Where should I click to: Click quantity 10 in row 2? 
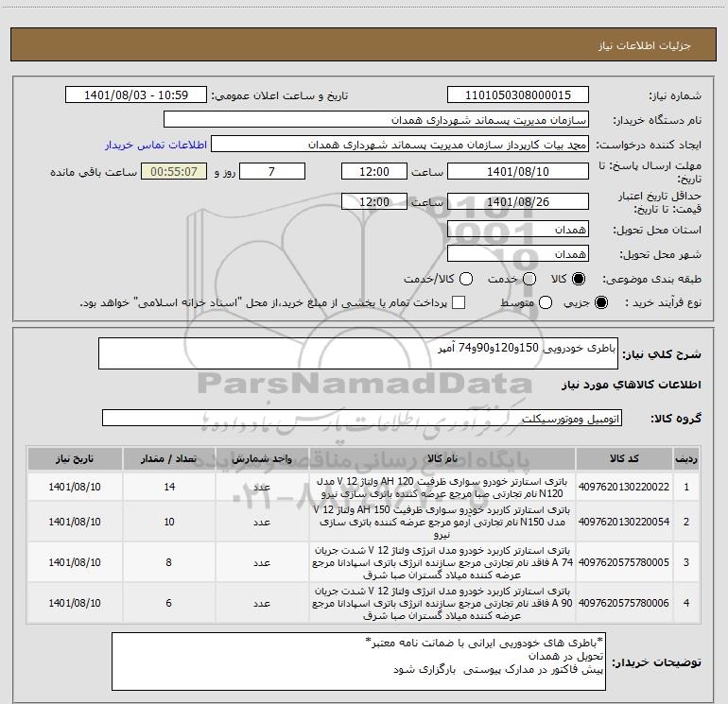coord(169,522)
